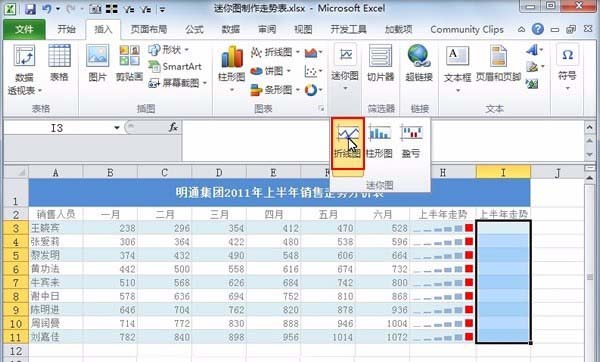Open Header and Footer (页眉和页脚)
This screenshot has height=362, width=600.
[x=498, y=62]
